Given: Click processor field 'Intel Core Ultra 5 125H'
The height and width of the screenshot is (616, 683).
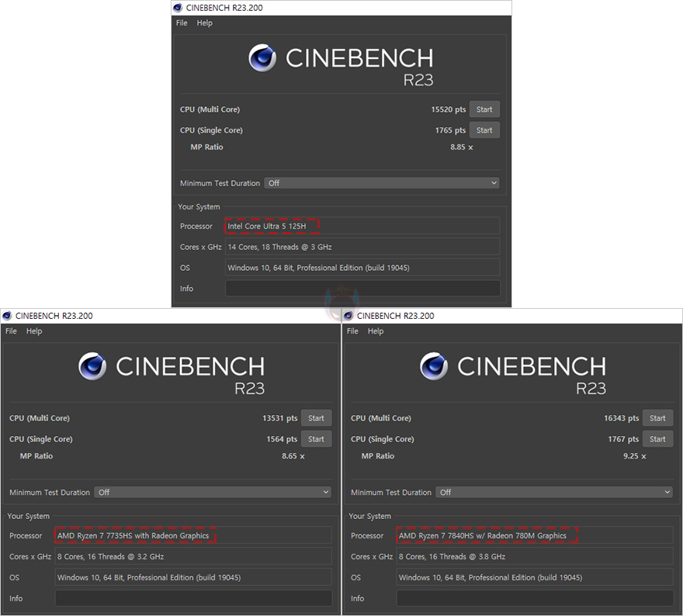Looking at the screenshot, I should pos(362,226).
